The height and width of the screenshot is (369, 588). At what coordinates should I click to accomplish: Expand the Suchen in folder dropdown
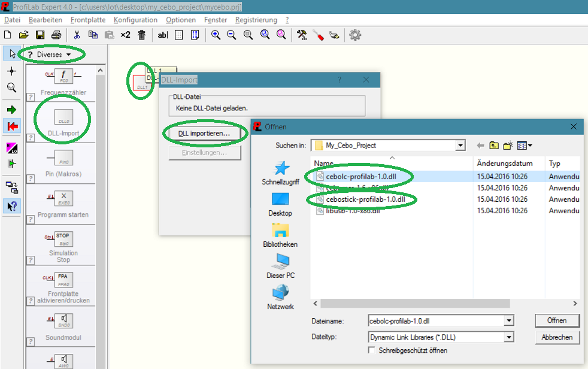click(460, 146)
